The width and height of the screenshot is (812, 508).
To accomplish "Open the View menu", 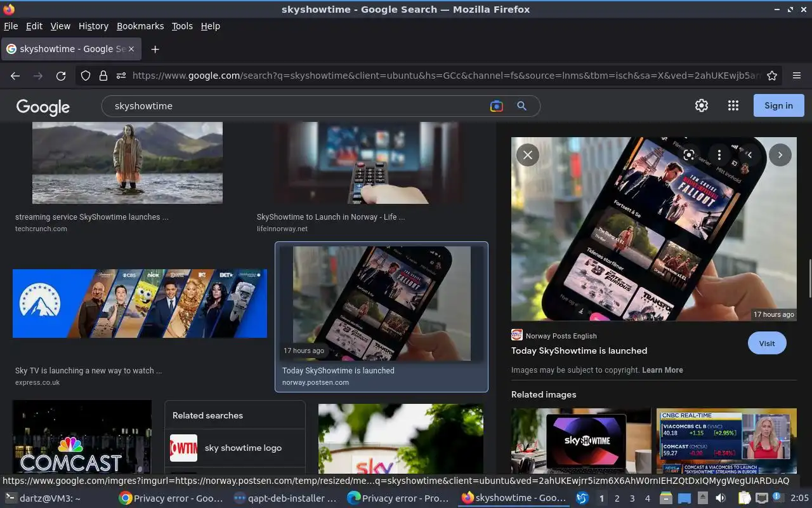I will 60,26.
